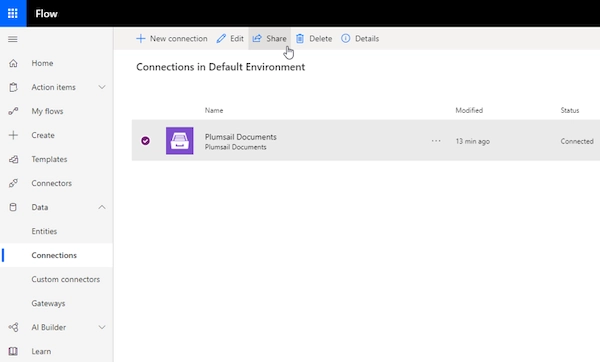Open Custom connectors page
This screenshot has width=600, height=362.
click(x=65, y=279)
